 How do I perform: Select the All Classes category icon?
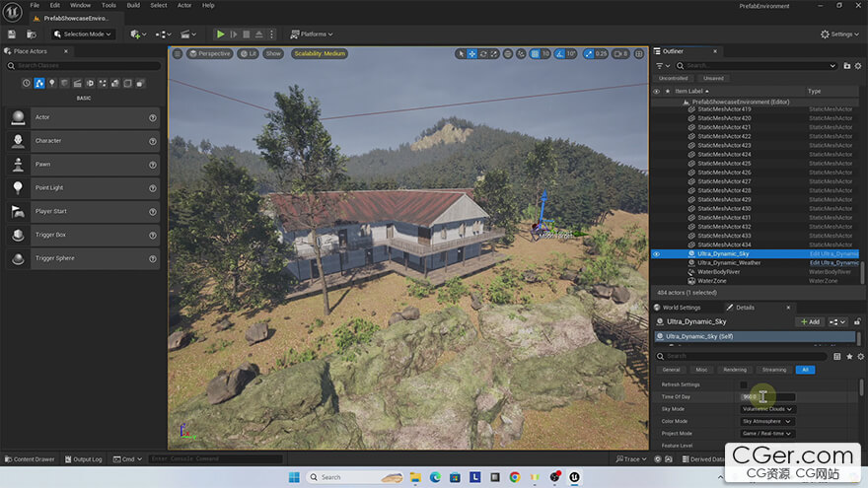pyautogui.click(x=141, y=83)
